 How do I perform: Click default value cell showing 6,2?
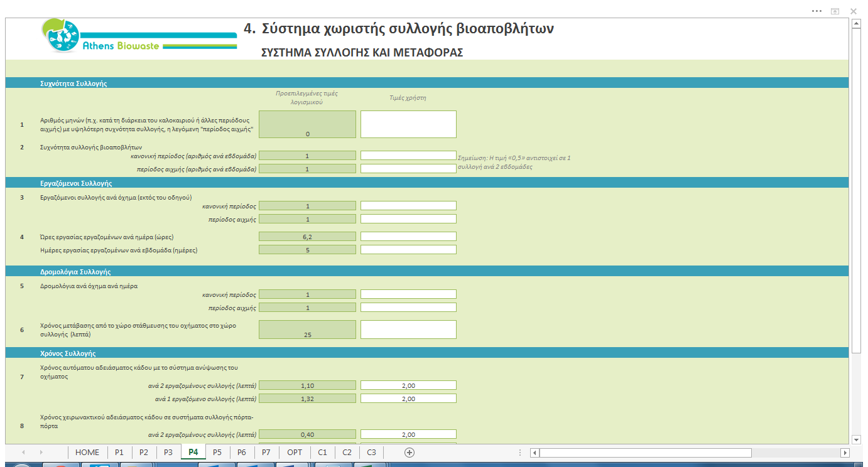(x=307, y=237)
